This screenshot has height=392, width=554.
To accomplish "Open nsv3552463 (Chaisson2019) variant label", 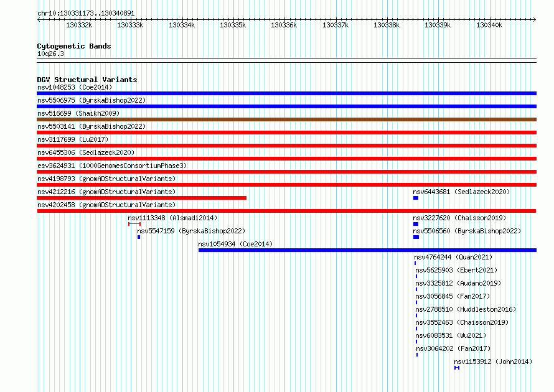I will [x=462, y=322].
